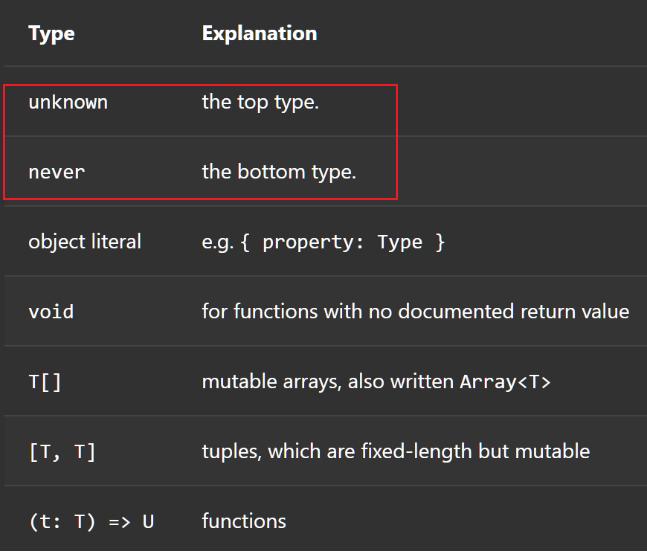
Task: Click the "functions" explanation text
Action: 244,521
